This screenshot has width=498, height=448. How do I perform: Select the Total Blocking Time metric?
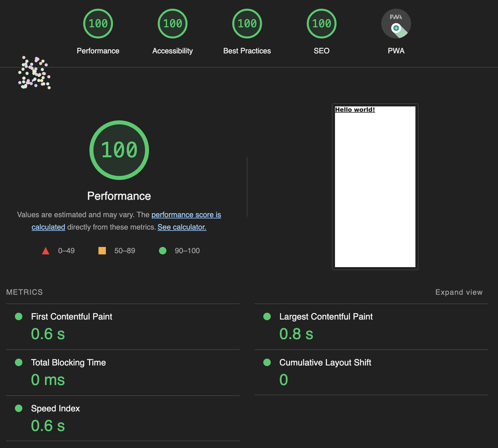click(x=68, y=362)
